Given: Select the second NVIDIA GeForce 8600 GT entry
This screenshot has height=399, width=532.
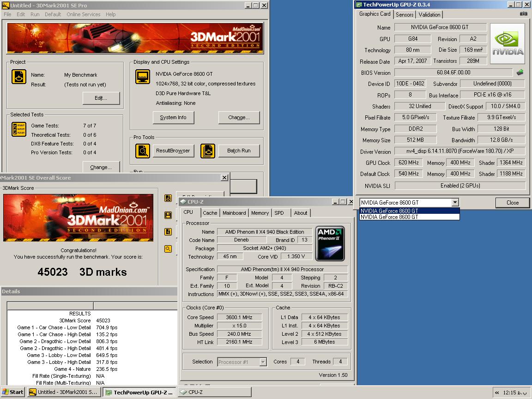Looking at the screenshot, I should pos(410,217).
